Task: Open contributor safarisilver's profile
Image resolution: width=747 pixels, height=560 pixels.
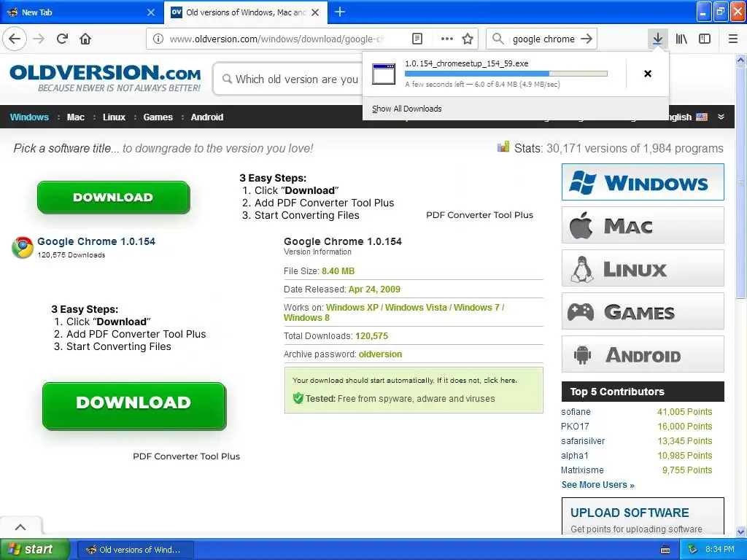Action: tap(583, 441)
